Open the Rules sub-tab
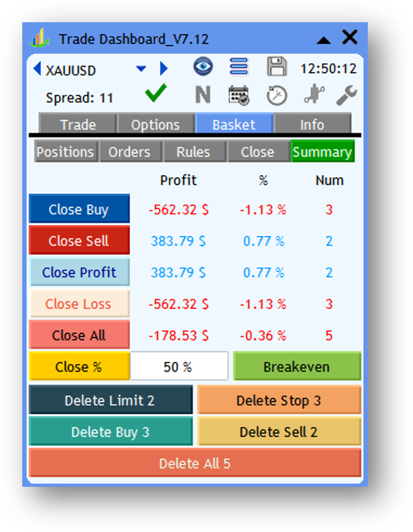 194,151
